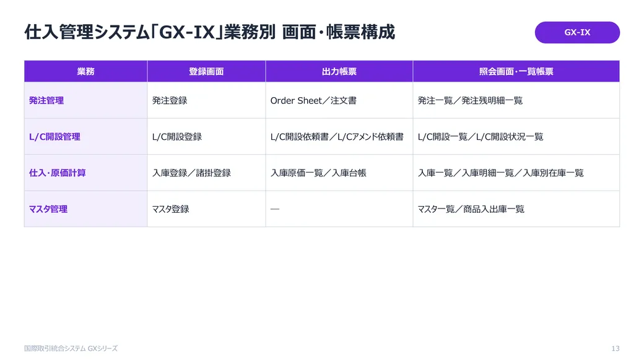Viewport: 644px width, 362px height.
Task: Click the footer text 国際取引統合システム GXシリーズ
Action: (x=71, y=348)
